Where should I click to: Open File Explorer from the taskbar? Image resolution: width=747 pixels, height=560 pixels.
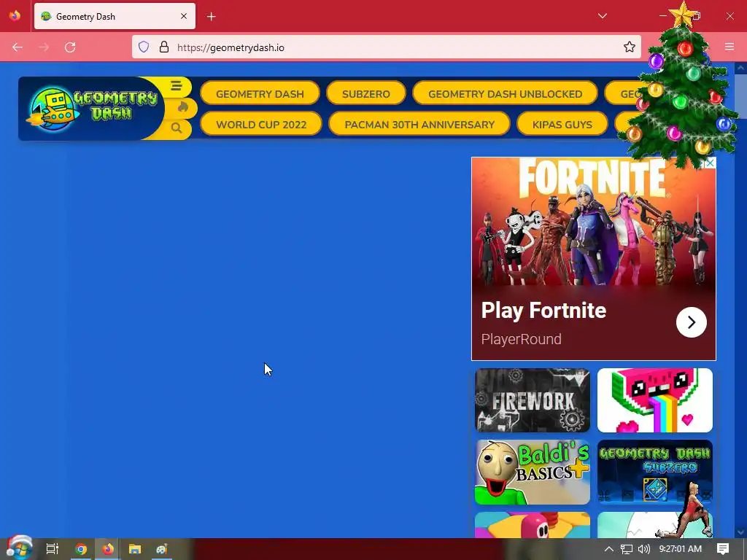(x=135, y=549)
